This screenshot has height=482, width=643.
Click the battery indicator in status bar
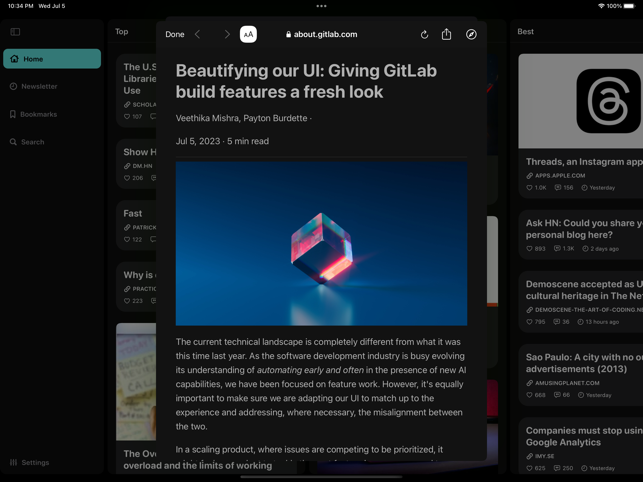[629, 6]
